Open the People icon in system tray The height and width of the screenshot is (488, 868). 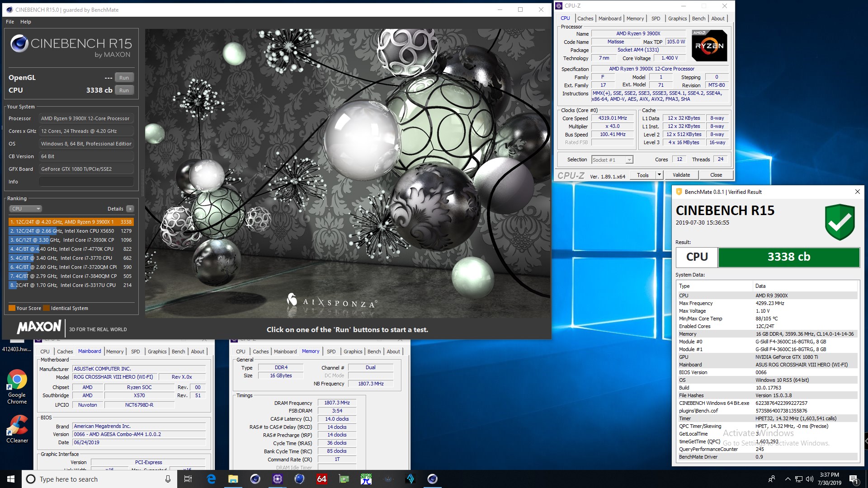pos(772,479)
